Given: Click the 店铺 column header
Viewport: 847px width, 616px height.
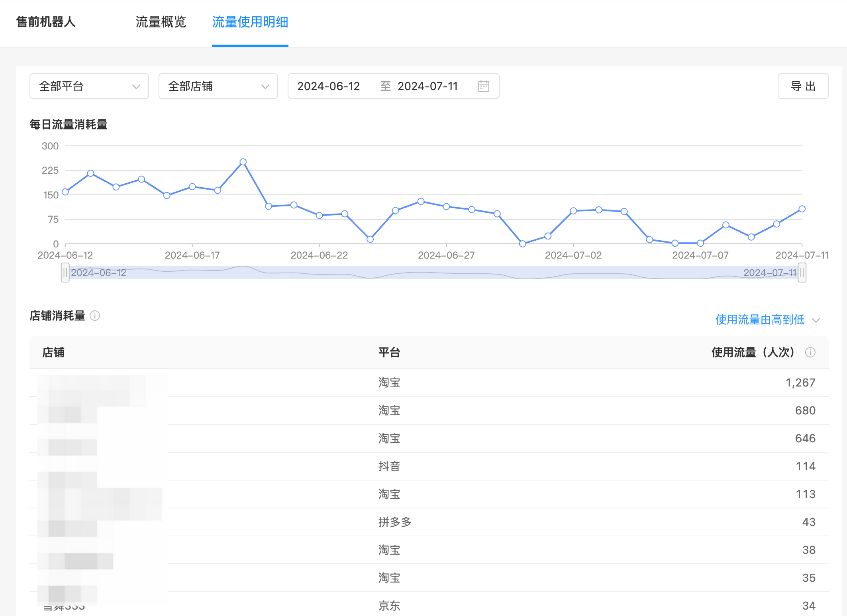Looking at the screenshot, I should (x=53, y=352).
